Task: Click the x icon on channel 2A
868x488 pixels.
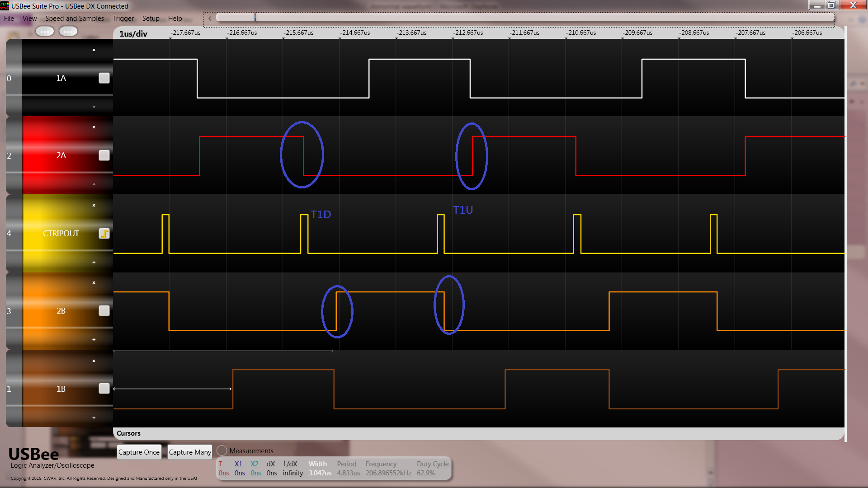Action: pyautogui.click(x=94, y=127)
